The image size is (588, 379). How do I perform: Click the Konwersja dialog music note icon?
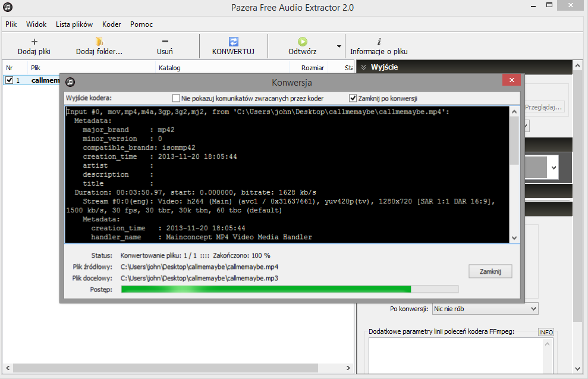70,82
